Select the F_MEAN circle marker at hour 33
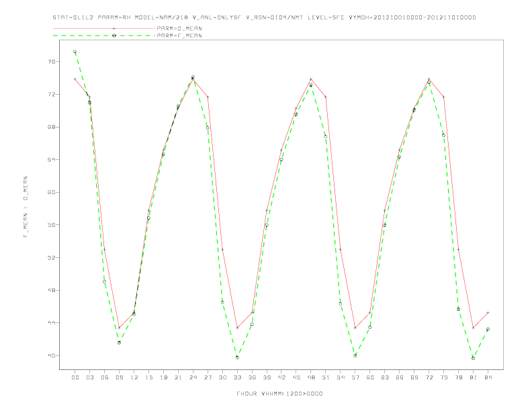This screenshot has width=532, height=411. pos(237,357)
